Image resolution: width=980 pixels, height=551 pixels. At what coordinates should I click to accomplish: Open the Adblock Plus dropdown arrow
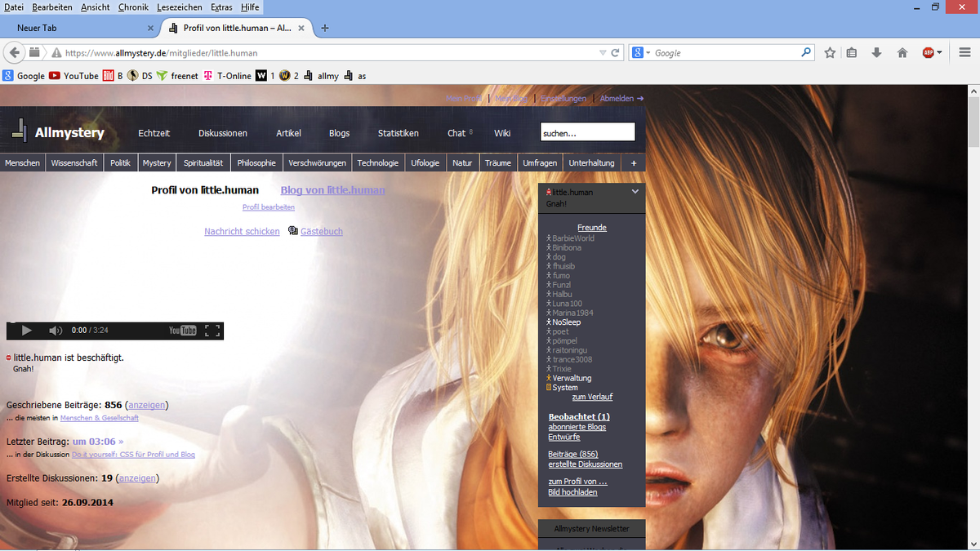[x=940, y=52]
